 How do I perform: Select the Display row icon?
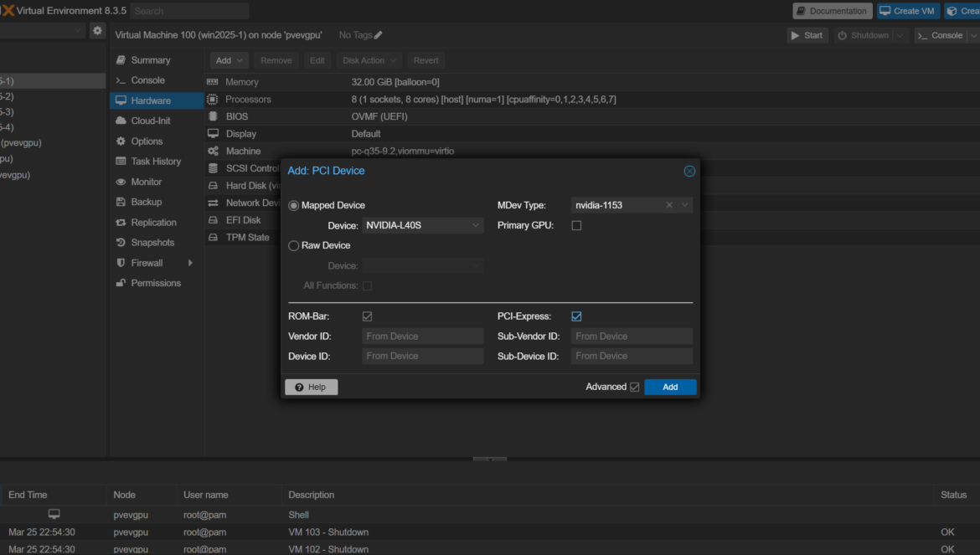point(213,134)
